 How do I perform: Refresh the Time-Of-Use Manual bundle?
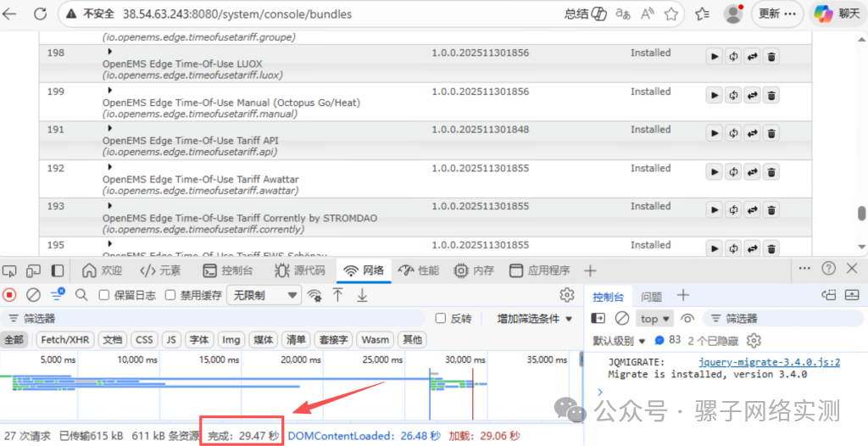[x=733, y=95]
